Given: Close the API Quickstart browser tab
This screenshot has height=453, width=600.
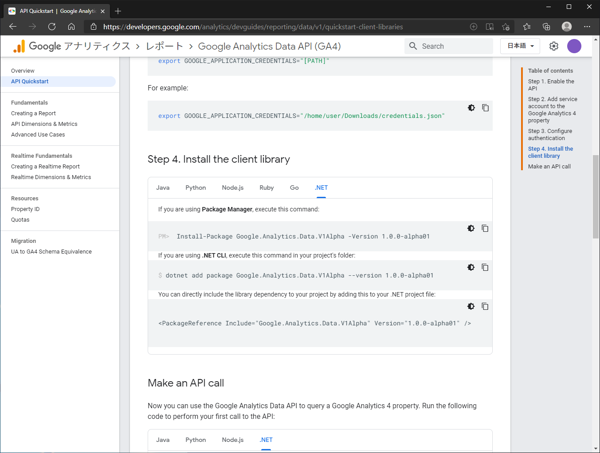Looking at the screenshot, I should 103,11.
